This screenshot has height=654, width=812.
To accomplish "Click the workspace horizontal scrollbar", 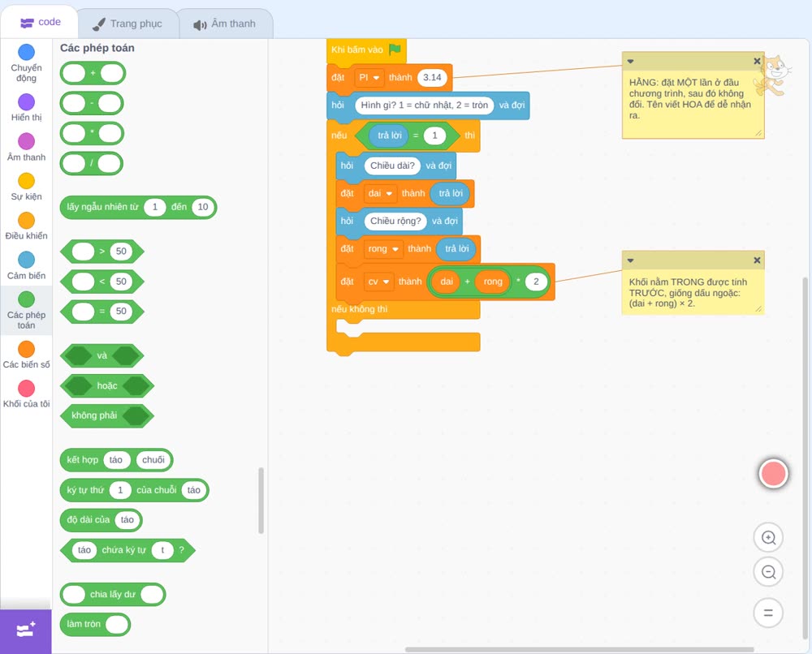I will 580,649.
